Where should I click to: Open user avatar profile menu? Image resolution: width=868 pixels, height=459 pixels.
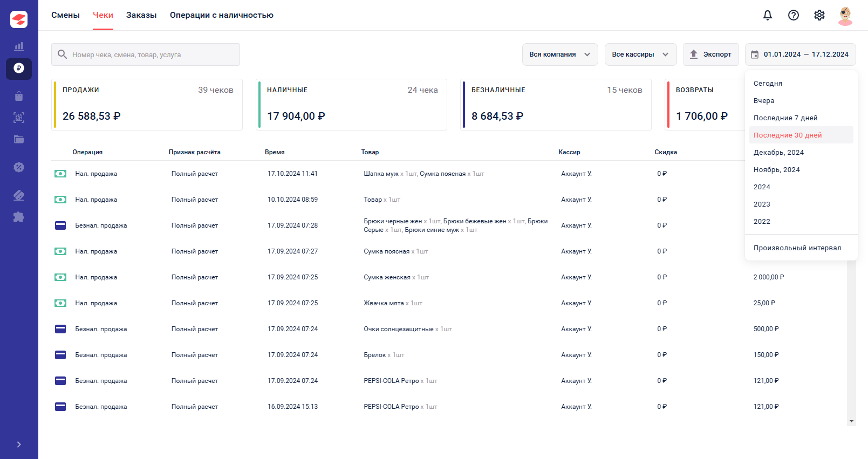[x=845, y=16]
